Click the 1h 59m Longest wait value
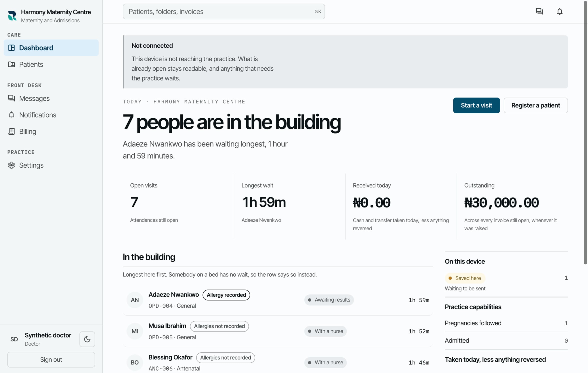Image resolution: width=588 pixels, height=373 pixels. tap(264, 202)
